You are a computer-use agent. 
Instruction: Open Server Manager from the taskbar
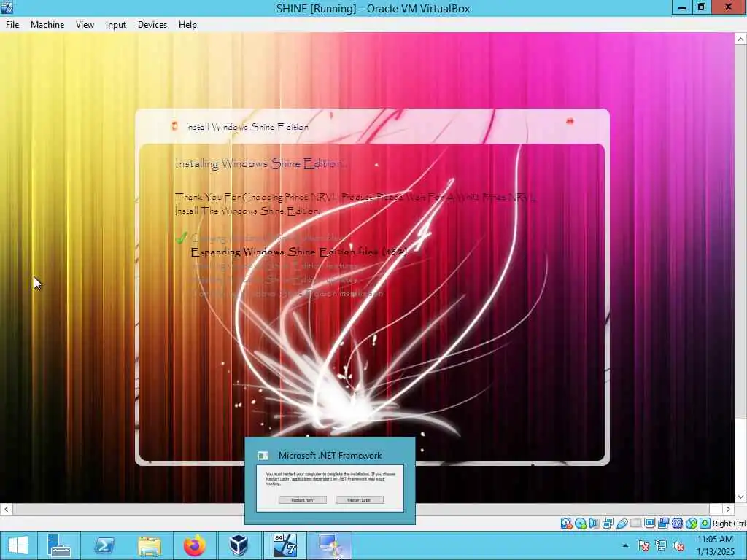coord(59,545)
